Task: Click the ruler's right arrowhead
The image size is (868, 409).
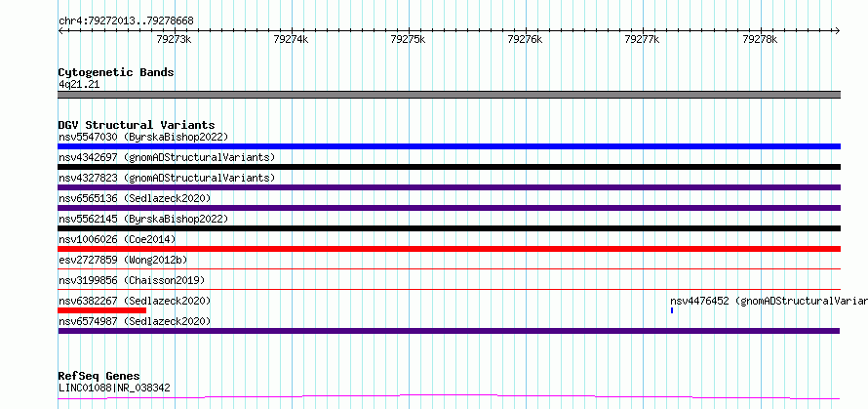Action: pos(838,30)
